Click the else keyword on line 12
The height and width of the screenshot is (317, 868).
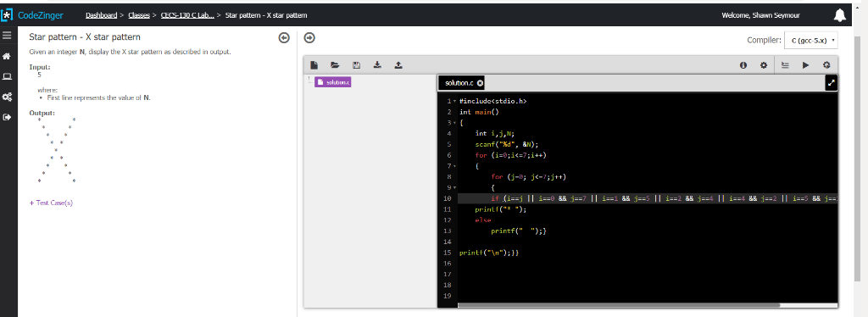[482, 220]
